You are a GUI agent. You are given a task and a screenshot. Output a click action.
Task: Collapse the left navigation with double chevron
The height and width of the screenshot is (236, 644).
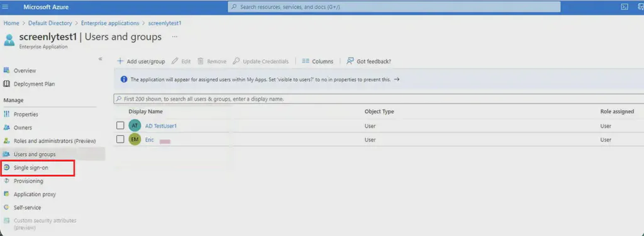point(100,59)
